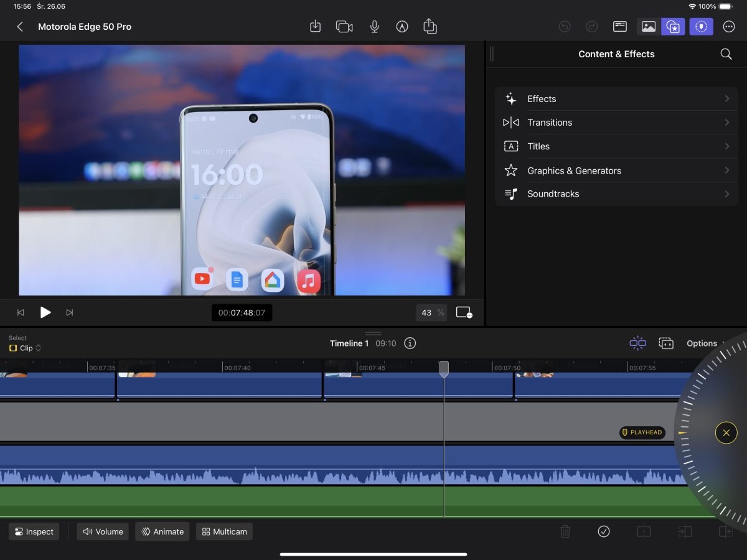Open viewer display options icon
Screen dimensions: 747x560
[464, 312]
